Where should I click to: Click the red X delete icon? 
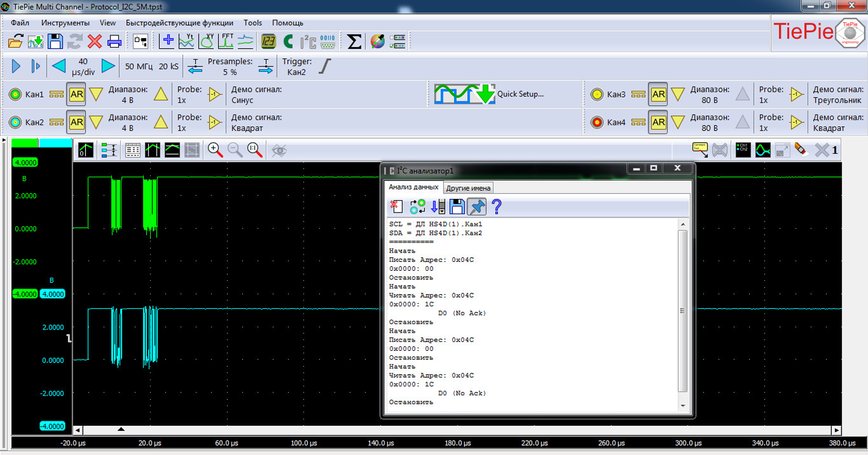[94, 41]
